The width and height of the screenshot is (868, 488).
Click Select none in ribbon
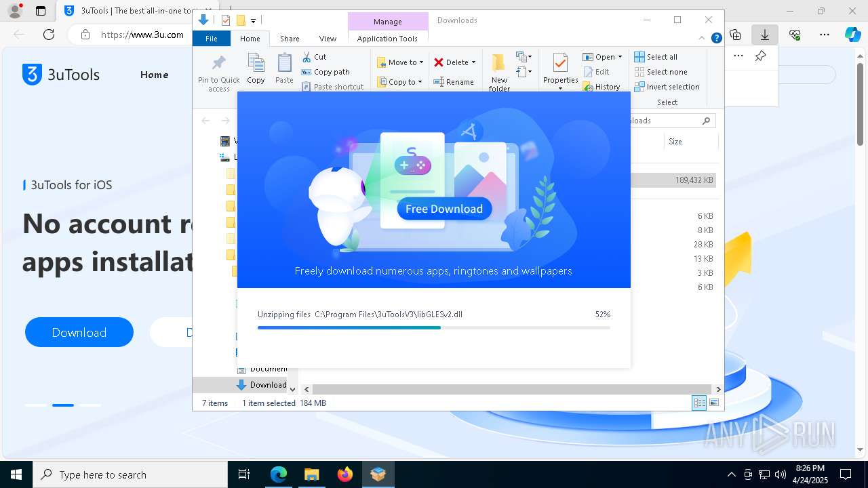(660, 72)
